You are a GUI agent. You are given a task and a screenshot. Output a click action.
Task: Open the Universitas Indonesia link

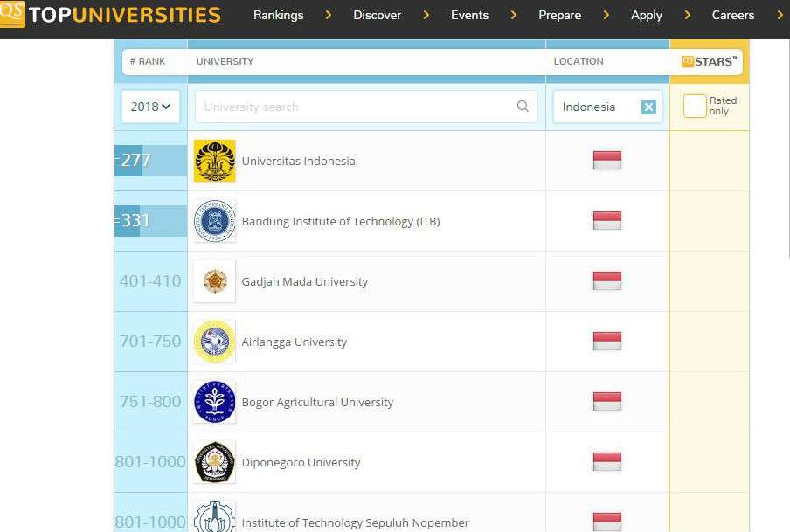(x=298, y=162)
